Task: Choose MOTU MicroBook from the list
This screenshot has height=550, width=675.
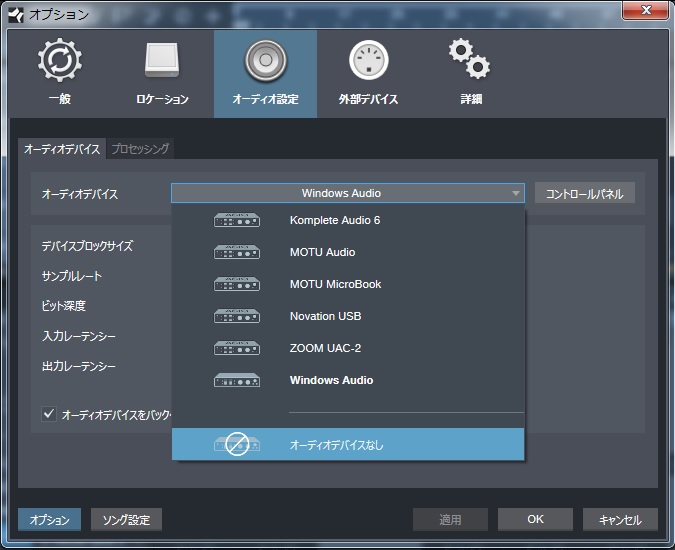Action: [348, 284]
